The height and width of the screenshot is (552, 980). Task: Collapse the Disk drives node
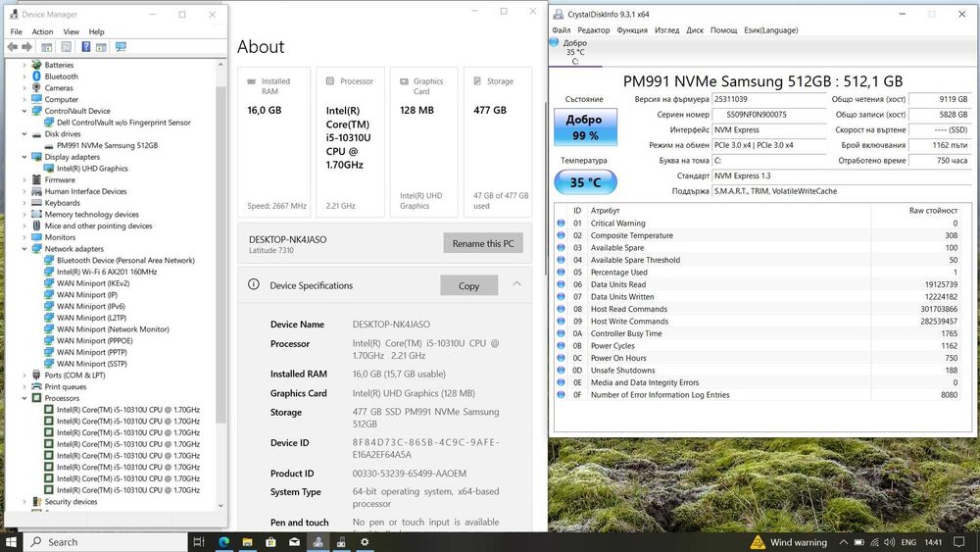point(24,133)
